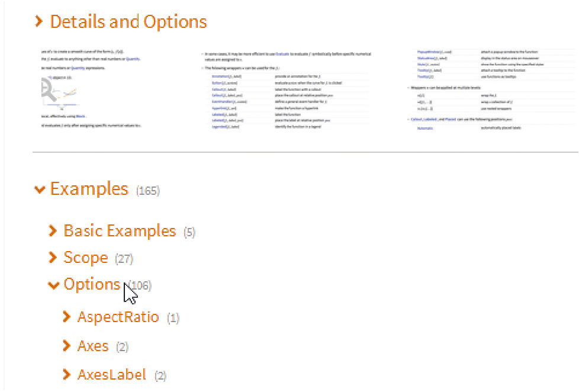Collapse Examples using its down-arrow chevron
Viewport: 579px width, 392px height.
(40, 189)
